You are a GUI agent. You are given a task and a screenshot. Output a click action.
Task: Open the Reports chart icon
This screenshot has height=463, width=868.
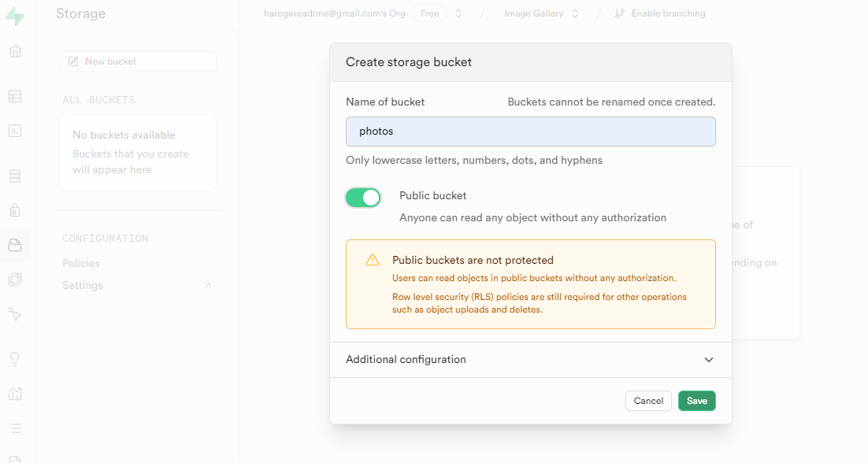(x=15, y=394)
